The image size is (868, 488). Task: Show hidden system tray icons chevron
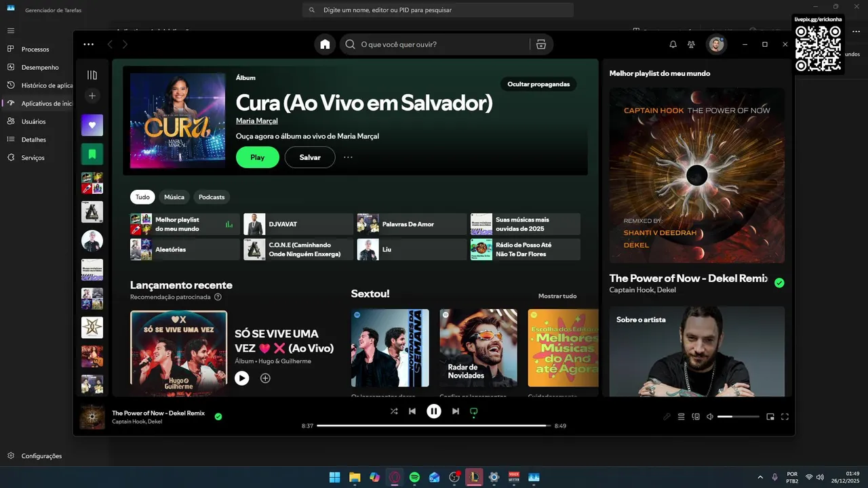coord(759,477)
